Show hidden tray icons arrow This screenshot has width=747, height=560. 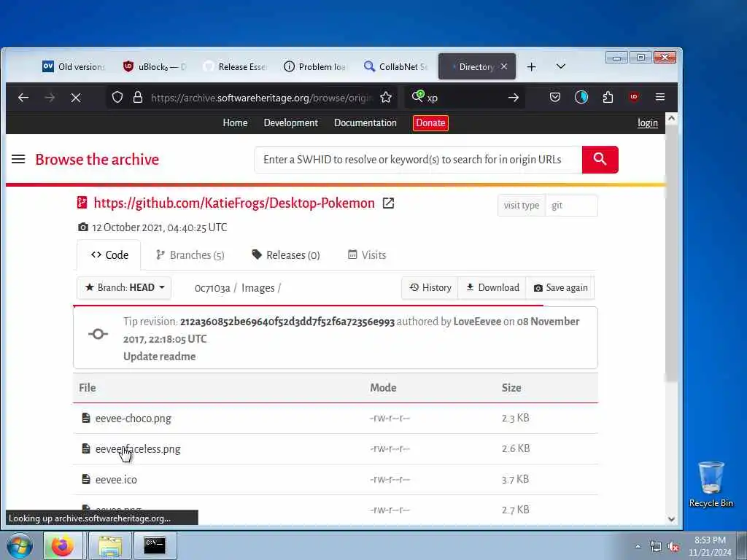[x=638, y=546]
